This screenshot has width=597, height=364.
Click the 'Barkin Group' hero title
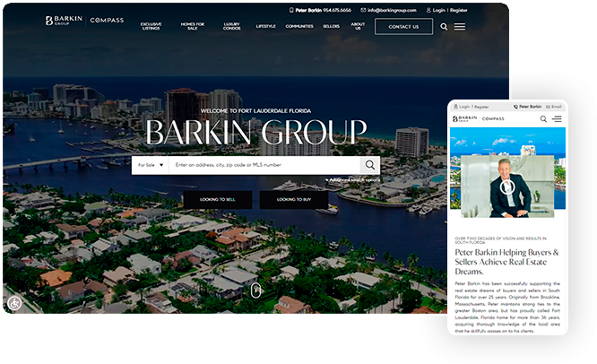[x=255, y=132]
